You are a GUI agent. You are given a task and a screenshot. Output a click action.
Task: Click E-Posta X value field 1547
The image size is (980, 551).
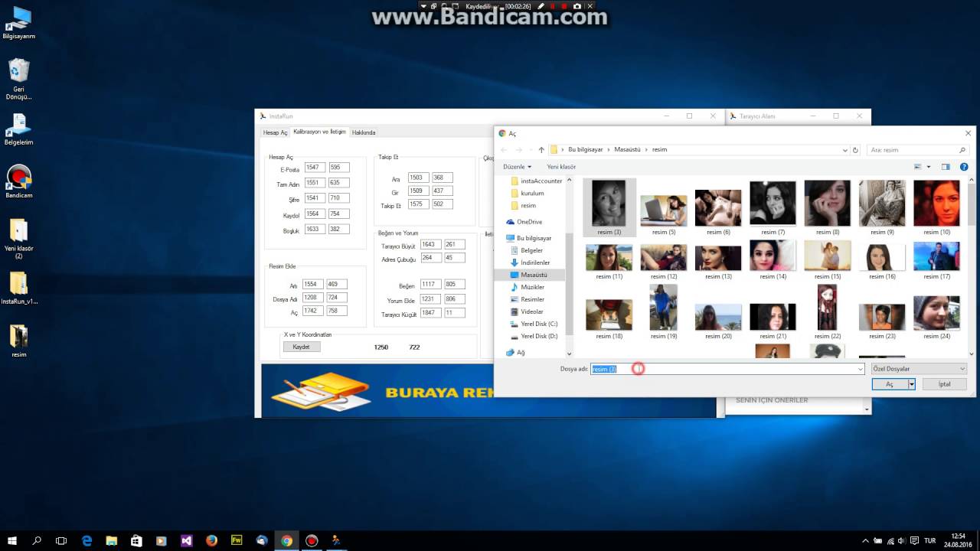click(x=315, y=168)
